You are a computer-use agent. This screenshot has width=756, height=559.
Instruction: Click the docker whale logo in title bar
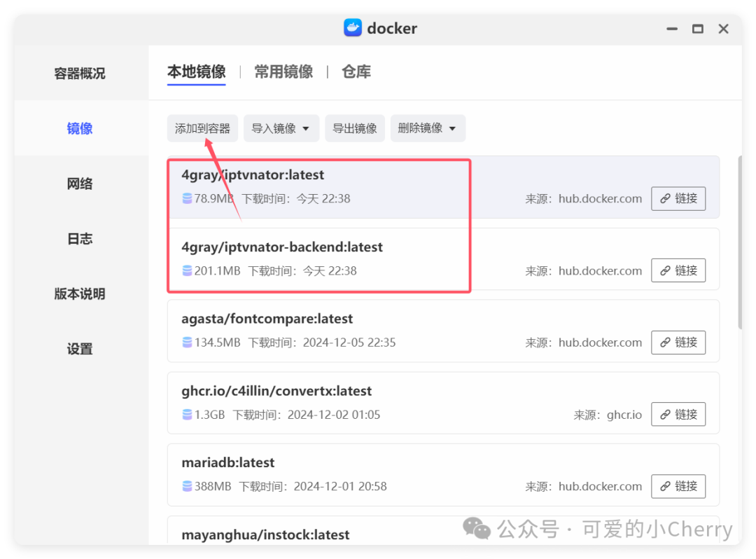(352, 28)
